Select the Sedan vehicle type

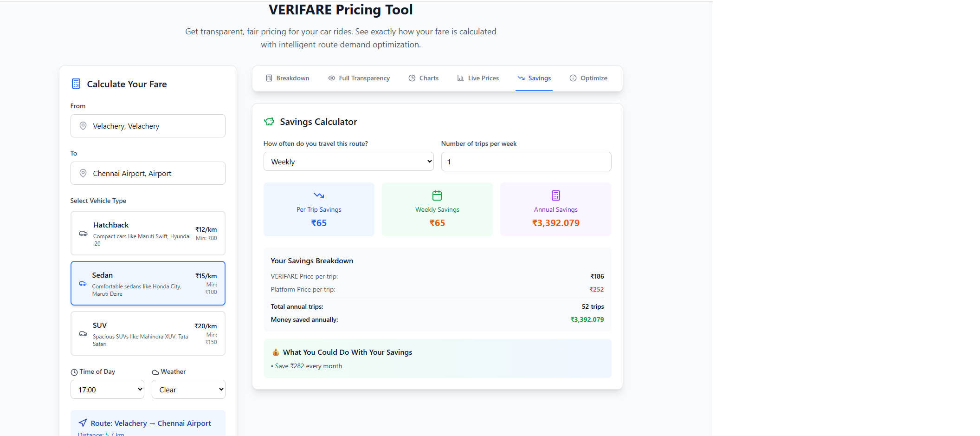tap(148, 283)
